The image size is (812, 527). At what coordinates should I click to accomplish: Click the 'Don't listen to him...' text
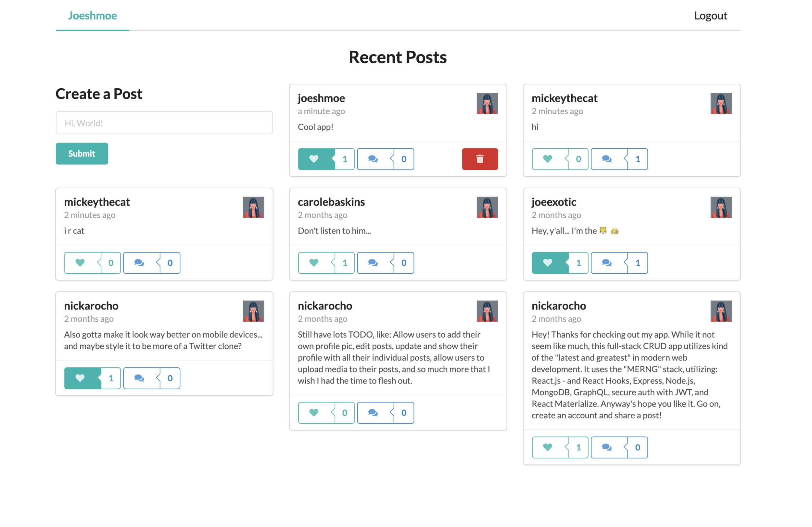point(334,231)
